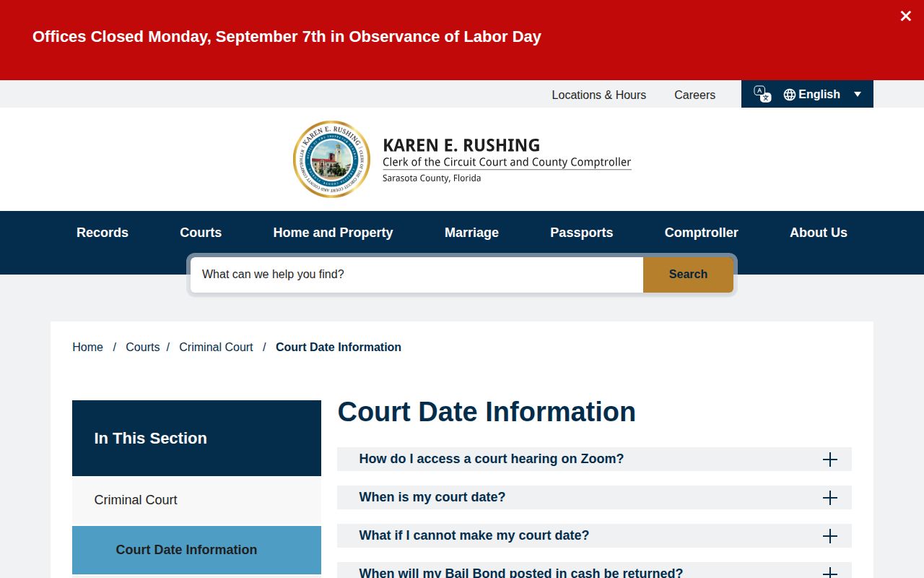
Task: Click the plus icon for 'cannot make my court date'
Action: coord(830,536)
